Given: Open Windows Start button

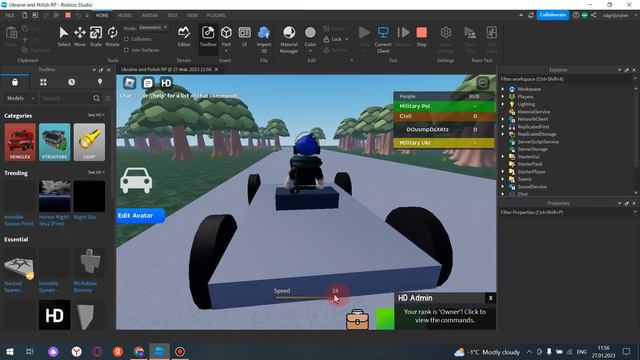Looking at the screenshot, I should (x=10, y=352).
